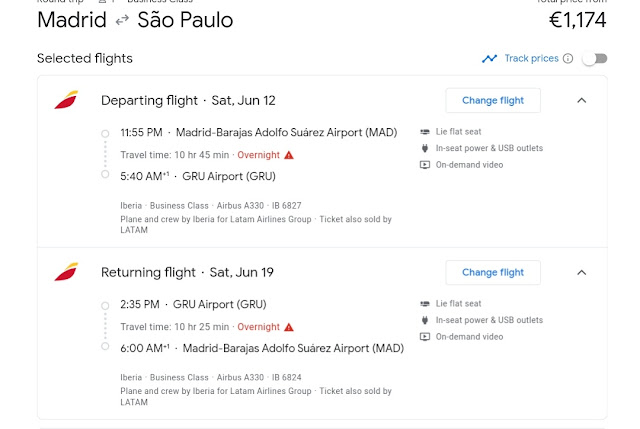Click the Returning flight Sat, Jun 19 header
The image size is (640, 429).
187,272
